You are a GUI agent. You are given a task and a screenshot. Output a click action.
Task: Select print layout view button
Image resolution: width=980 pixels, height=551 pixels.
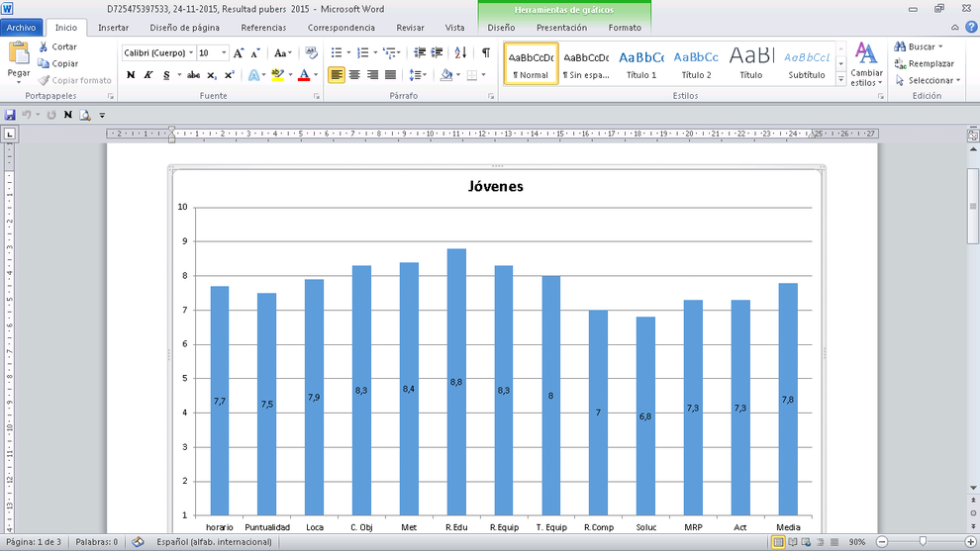coord(778,542)
